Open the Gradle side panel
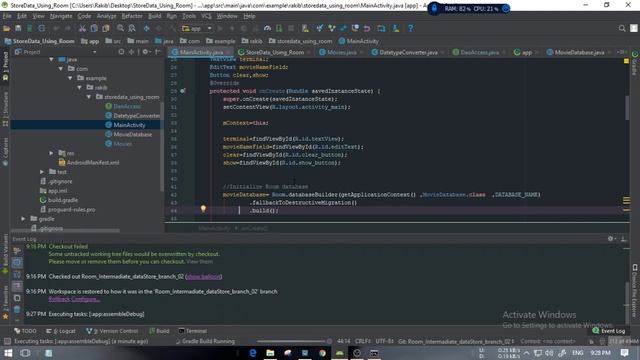 635,63
